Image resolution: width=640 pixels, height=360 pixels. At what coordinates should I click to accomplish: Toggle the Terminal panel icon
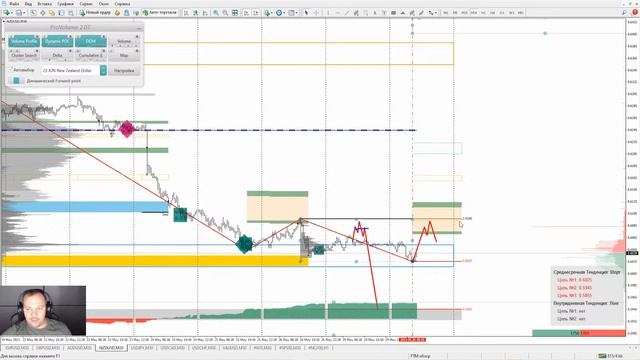click(61, 13)
